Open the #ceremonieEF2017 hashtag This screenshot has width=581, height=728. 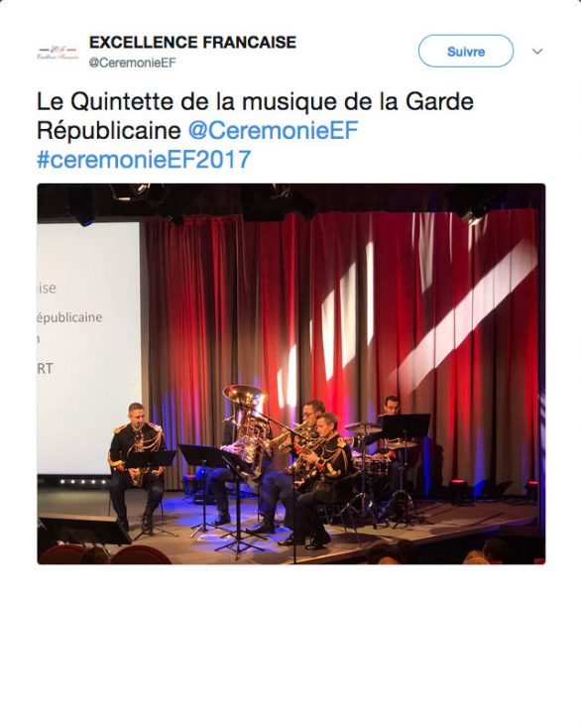pyautogui.click(x=144, y=160)
